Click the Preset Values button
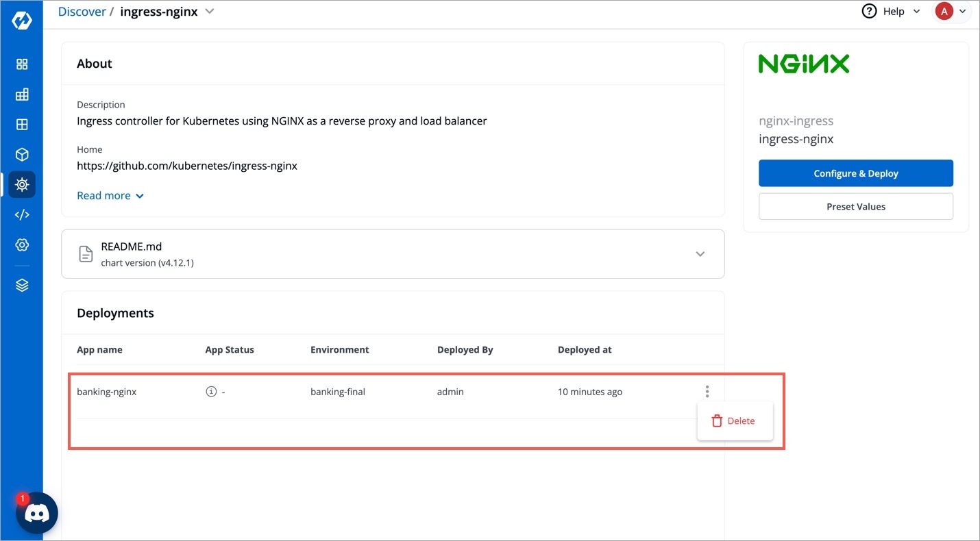The width and height of the screenshot is (980, 541). point(856,207)
